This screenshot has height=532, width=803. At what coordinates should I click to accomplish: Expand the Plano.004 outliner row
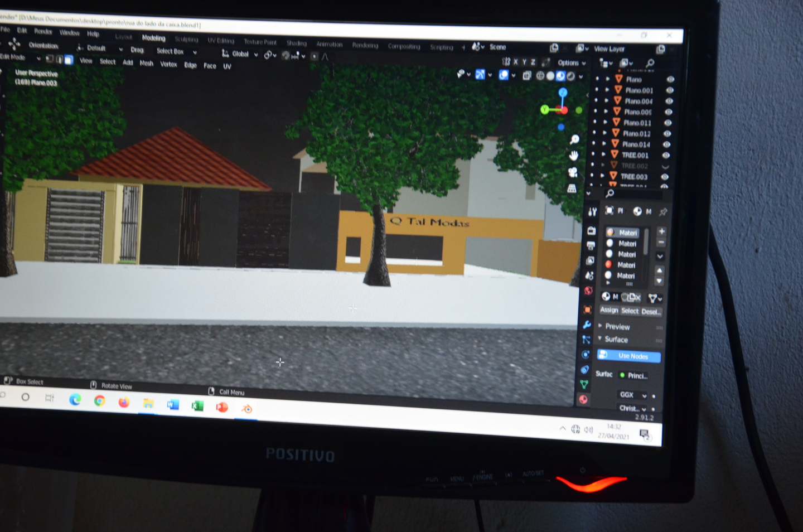(607, 100)
